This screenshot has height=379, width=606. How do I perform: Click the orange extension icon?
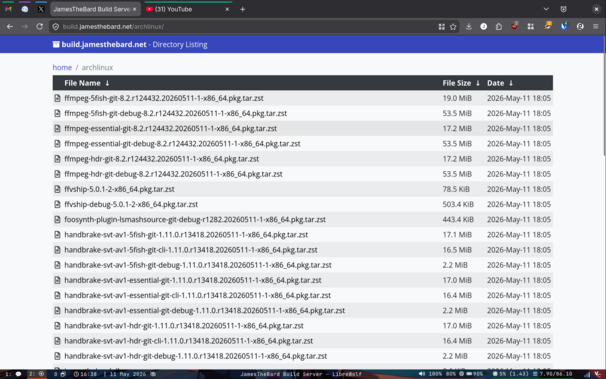click(x=548, y=26)
